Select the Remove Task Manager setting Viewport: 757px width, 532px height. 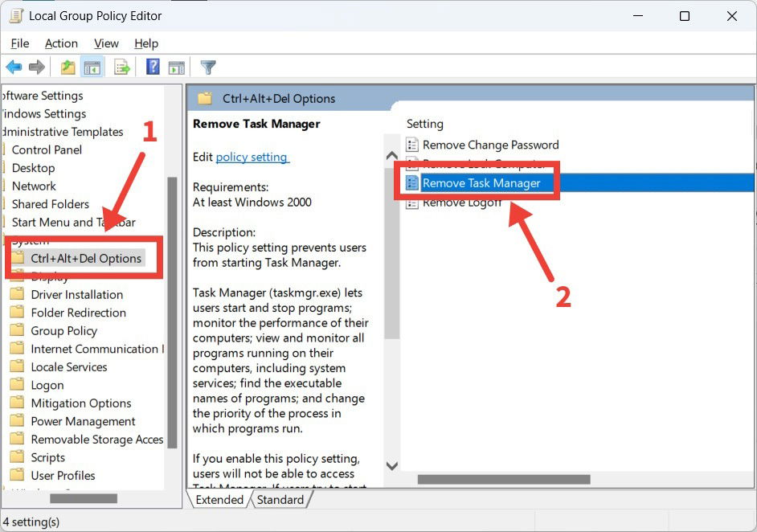coord(481,183)
